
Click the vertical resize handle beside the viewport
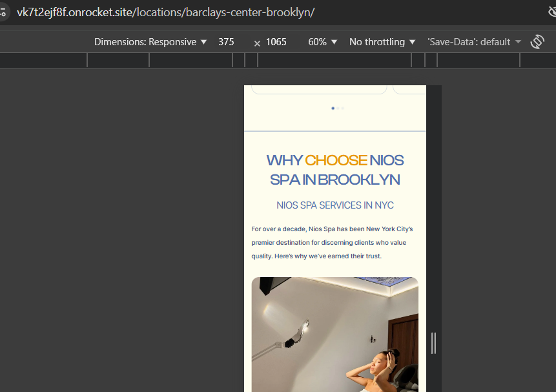click(433, 343)
